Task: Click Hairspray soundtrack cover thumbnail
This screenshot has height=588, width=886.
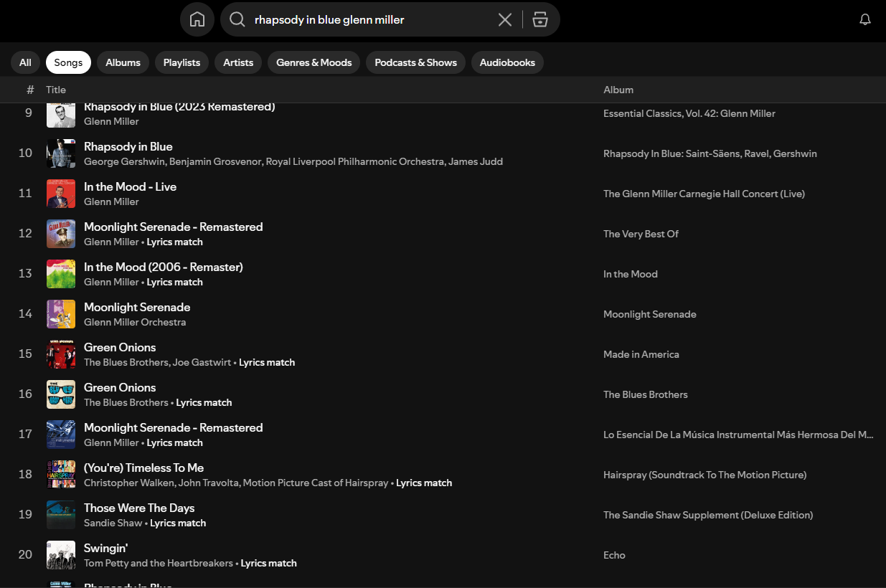Action: [61, 475]
